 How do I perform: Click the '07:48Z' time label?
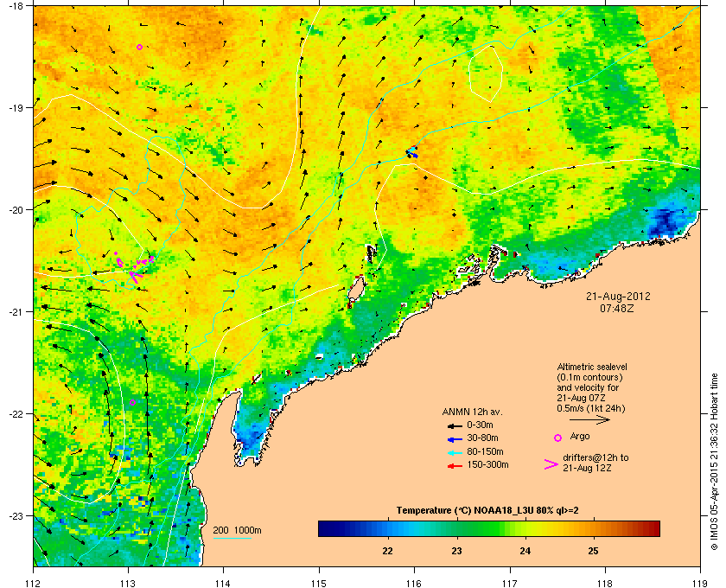click(x=617, y=308)
